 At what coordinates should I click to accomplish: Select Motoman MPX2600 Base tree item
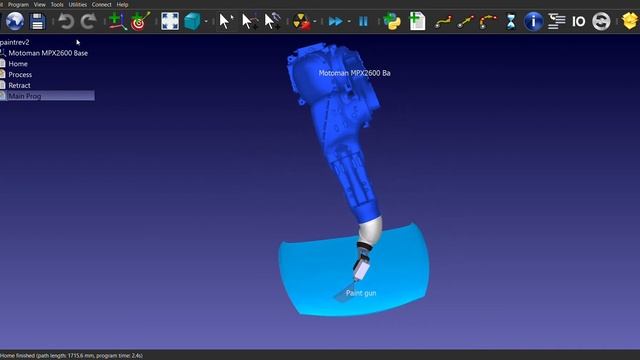pos(48,53)
